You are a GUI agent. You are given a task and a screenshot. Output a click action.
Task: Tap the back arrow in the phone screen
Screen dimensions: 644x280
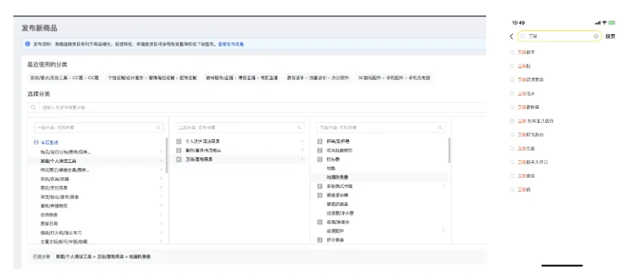pos(511,36)
